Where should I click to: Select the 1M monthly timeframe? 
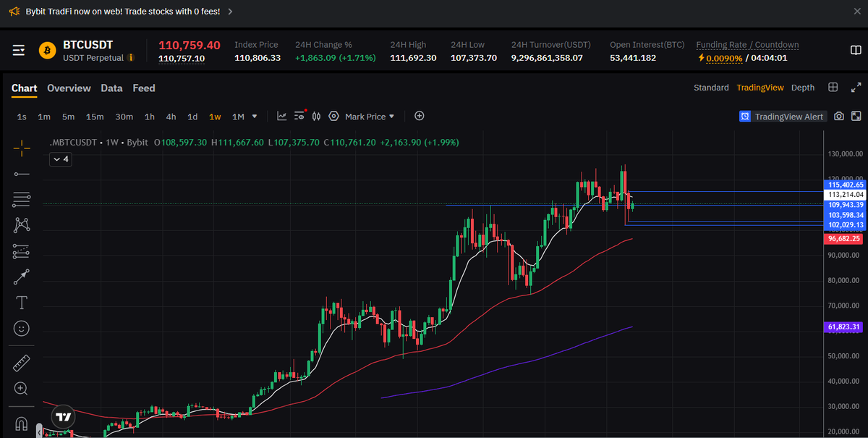pyautogui.click(x=238, y=117)
